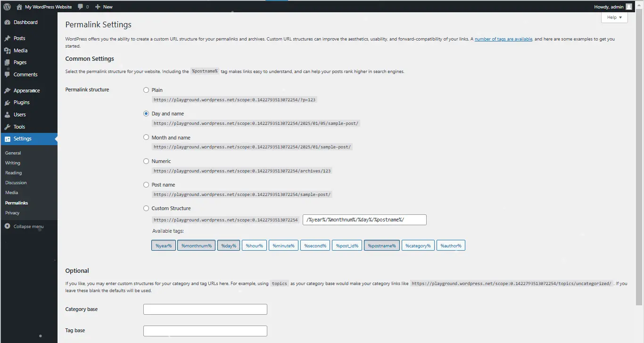Image resolution: width=644 pixels, height=343 pixels.
Task: Open the Howdy, admin account menu
Action: (613, 7)
